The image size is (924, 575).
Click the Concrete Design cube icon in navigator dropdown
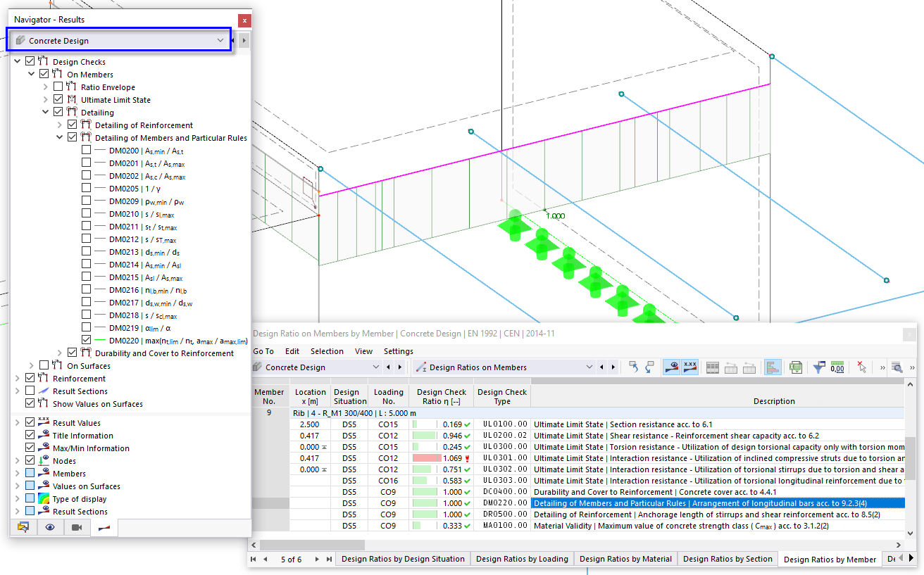click(x=21, y=41)
